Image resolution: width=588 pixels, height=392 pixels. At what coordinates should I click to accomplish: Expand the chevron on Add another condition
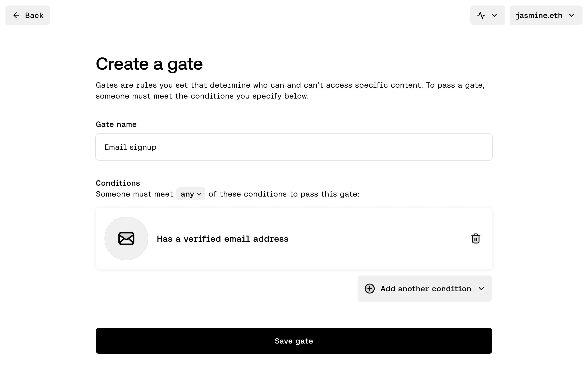click(x=481, y=289)
